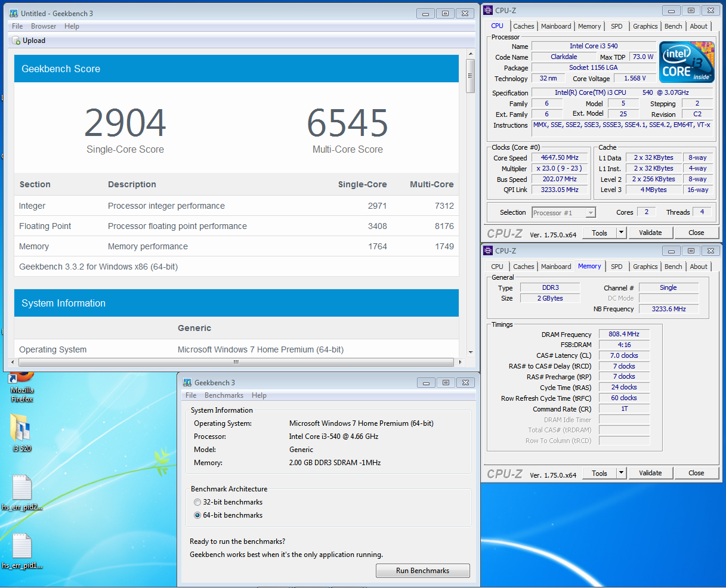
Task: Switch to SPD tab in bottom CPU-Z window
Action: [x=617, y=267]
